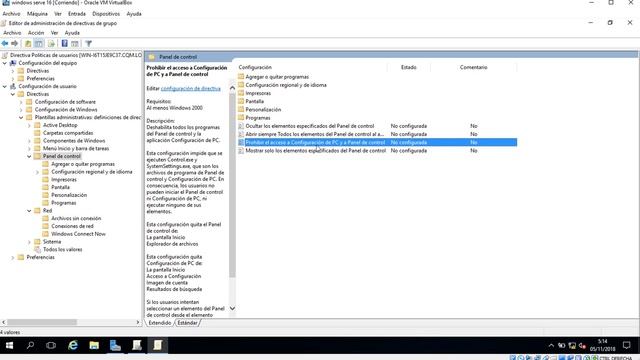Screen dimensions: 640x360
Task: Select Conexiones de red in the tree
Action: click(x=72, y=226)
